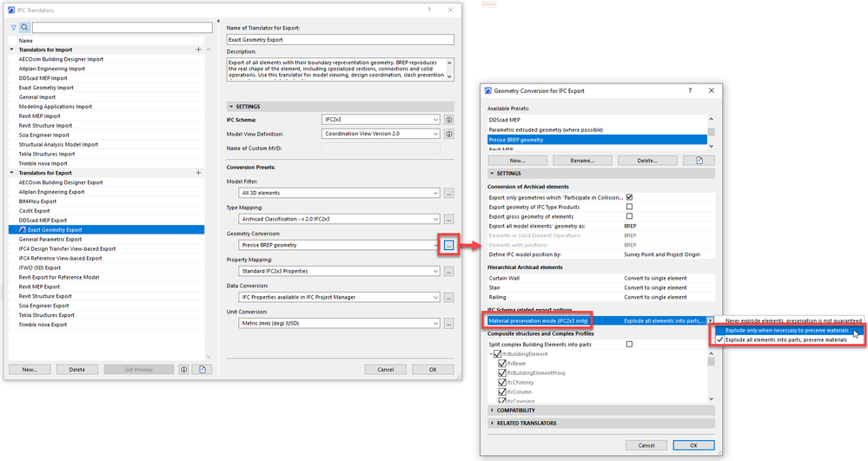Select 'Revit Structure Export' translator
This screenshot has height=461, width=868.
[x=45, y=296]
